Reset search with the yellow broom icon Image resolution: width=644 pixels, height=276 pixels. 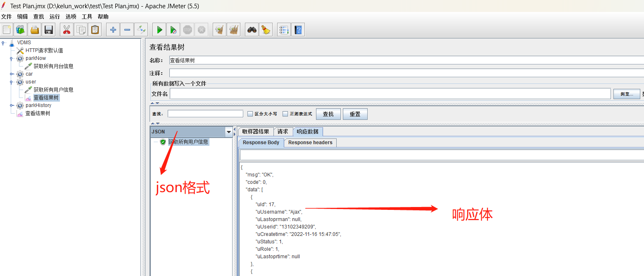[x=266, y=30]
